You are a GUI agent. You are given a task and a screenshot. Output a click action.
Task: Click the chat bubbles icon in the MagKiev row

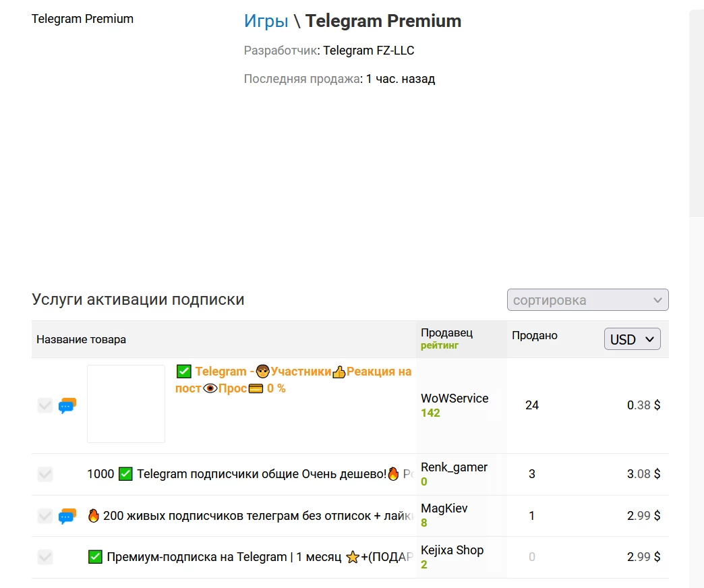(67, 516)
